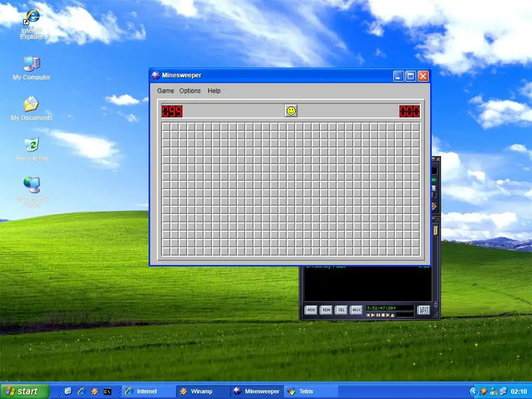Open LIST OPTS in Winamp playlist
The image size is (532, 399).
click(x=424, y=310)
